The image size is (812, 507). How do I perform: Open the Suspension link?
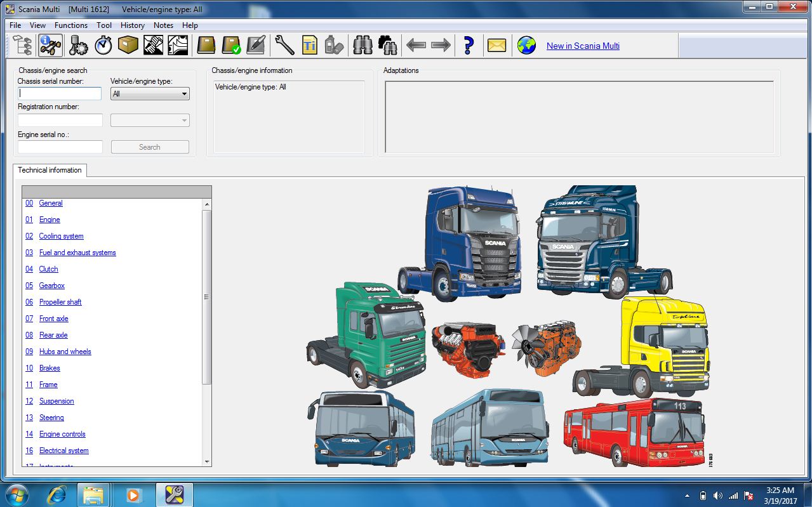(57, 401)
